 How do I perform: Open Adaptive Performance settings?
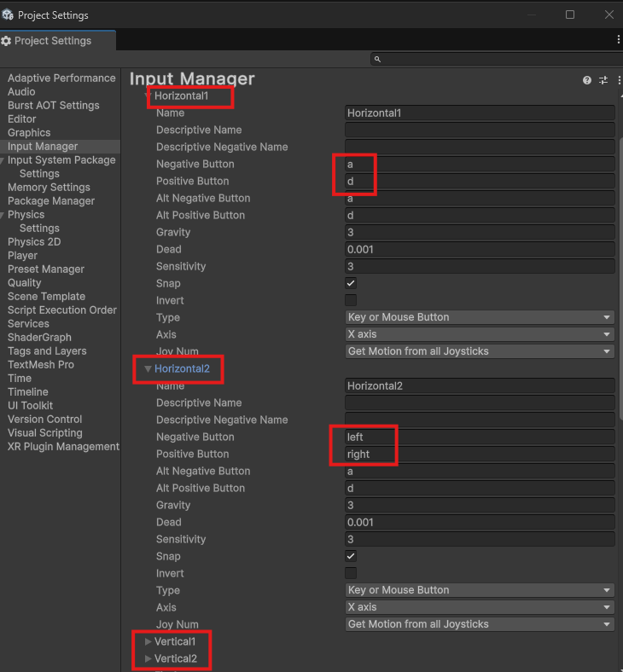(61, 78)
